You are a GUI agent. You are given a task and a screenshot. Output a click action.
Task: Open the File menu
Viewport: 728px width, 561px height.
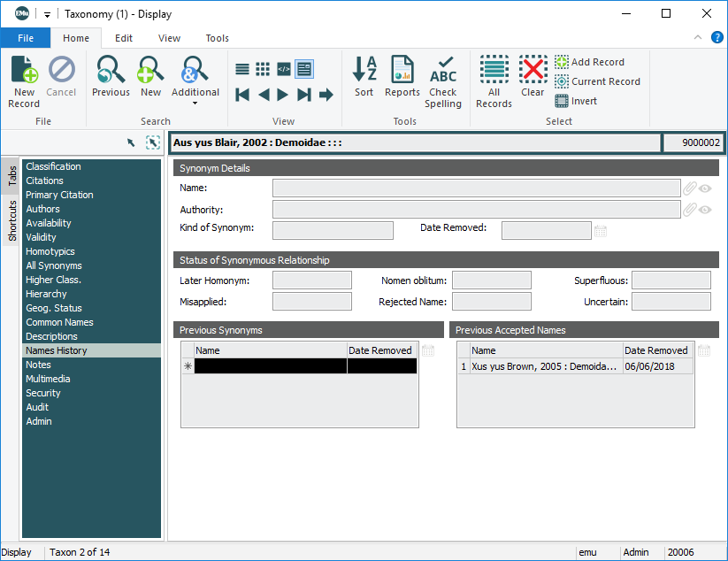(x=26, y=38)
